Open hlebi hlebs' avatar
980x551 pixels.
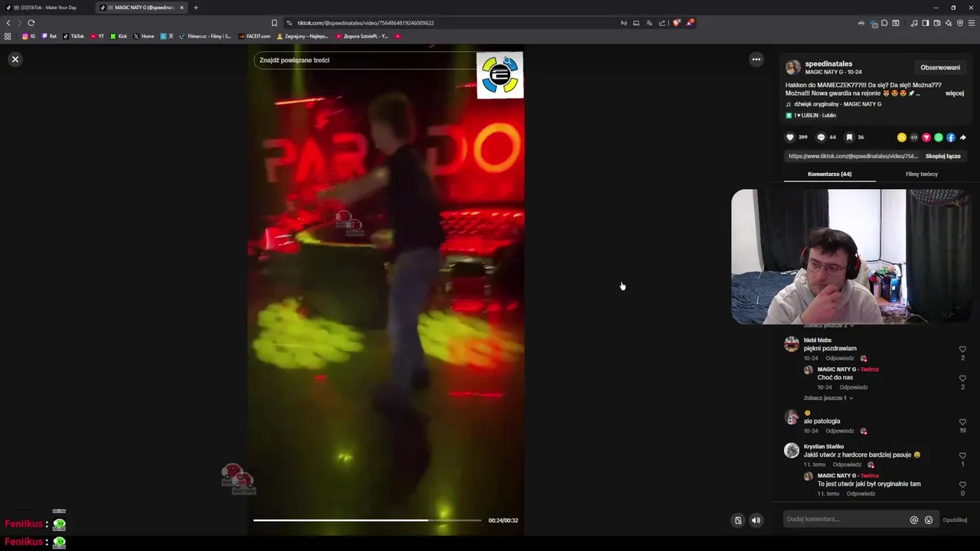pos(792,344)
